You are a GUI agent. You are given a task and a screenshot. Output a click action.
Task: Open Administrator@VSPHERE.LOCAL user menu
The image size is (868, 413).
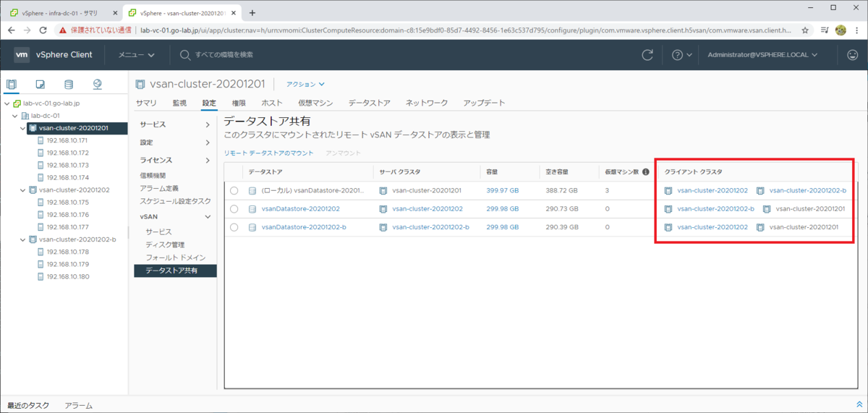[762, 55]
